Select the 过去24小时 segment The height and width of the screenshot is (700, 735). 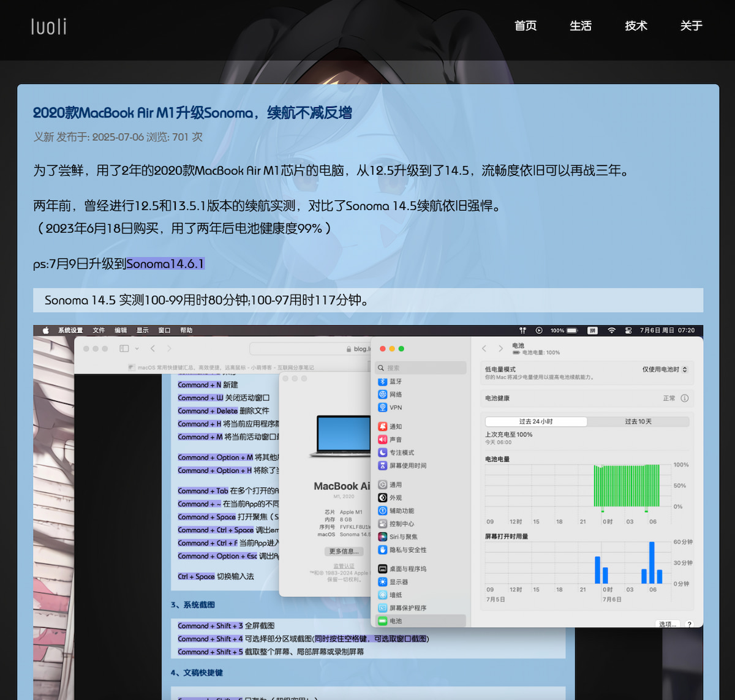point(536,421)
